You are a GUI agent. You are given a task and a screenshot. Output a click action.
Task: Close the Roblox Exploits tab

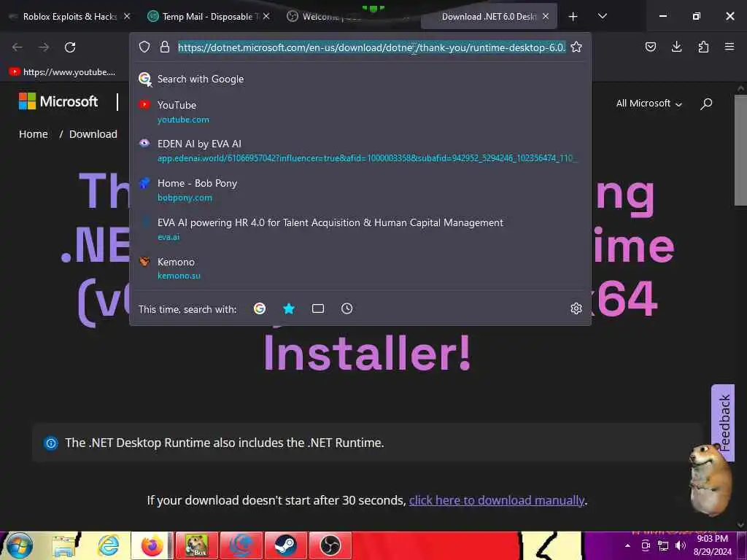127,16
